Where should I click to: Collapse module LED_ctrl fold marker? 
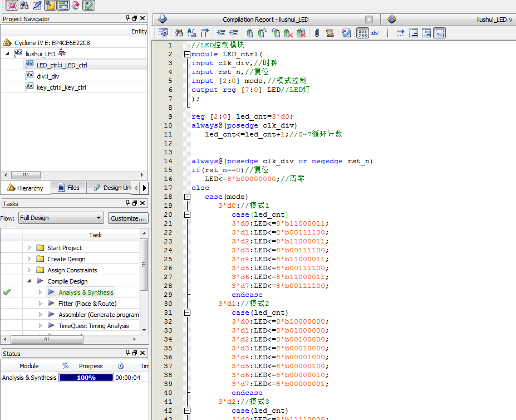[x=187, y=54]
